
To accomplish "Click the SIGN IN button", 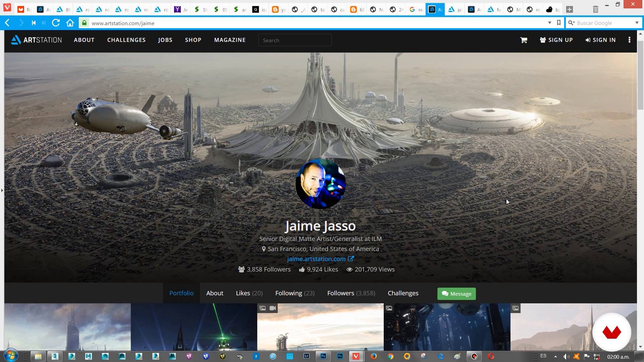I will point(600,40).
